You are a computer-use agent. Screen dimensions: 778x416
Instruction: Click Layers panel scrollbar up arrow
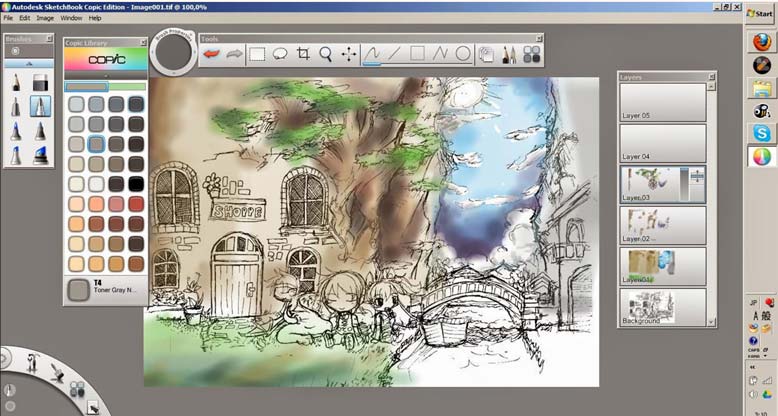point(712,86)
